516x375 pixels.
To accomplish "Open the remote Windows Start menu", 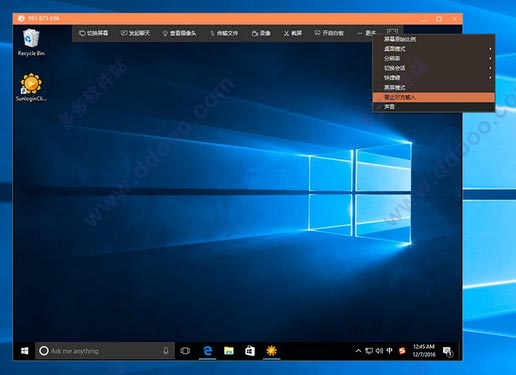I will click(24, 351).
